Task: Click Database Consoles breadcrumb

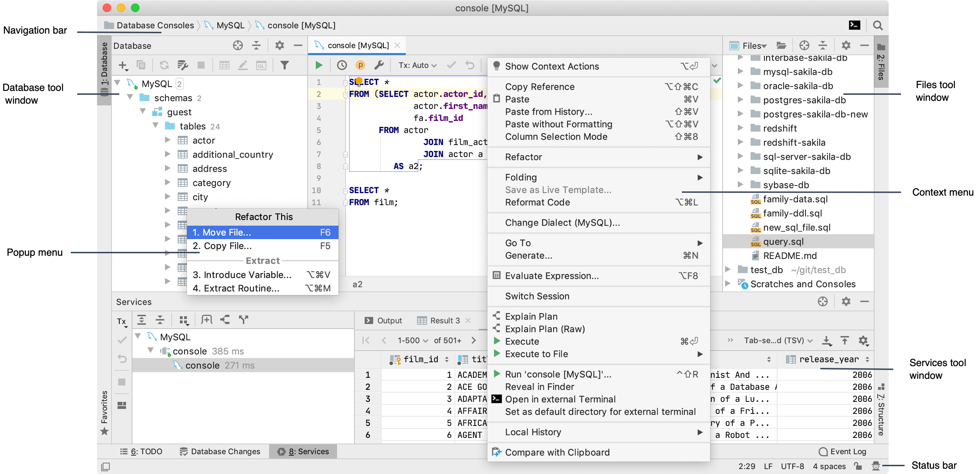Action: (x=149, y=25)
